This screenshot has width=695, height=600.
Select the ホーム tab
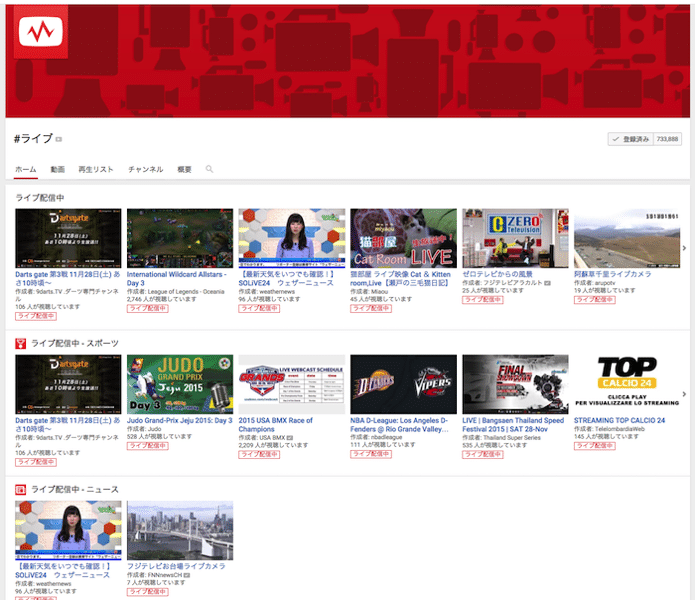click(x=26, y=169)
